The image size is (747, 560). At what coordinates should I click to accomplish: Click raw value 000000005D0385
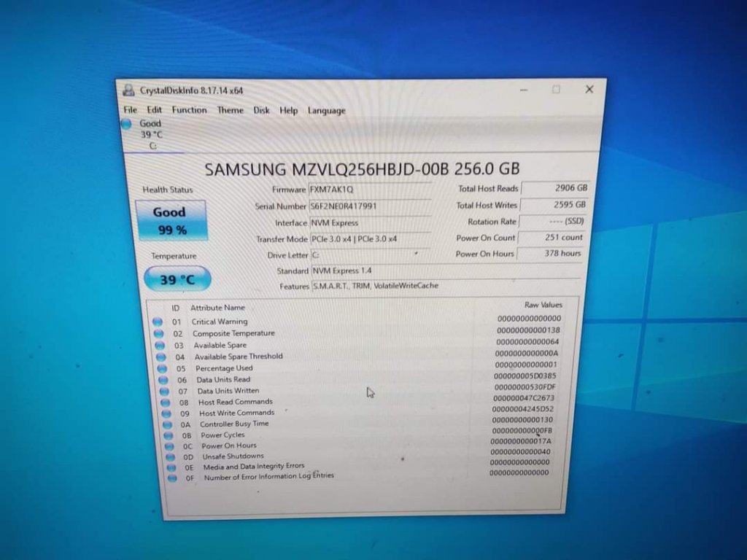click(x=525, y=376)
